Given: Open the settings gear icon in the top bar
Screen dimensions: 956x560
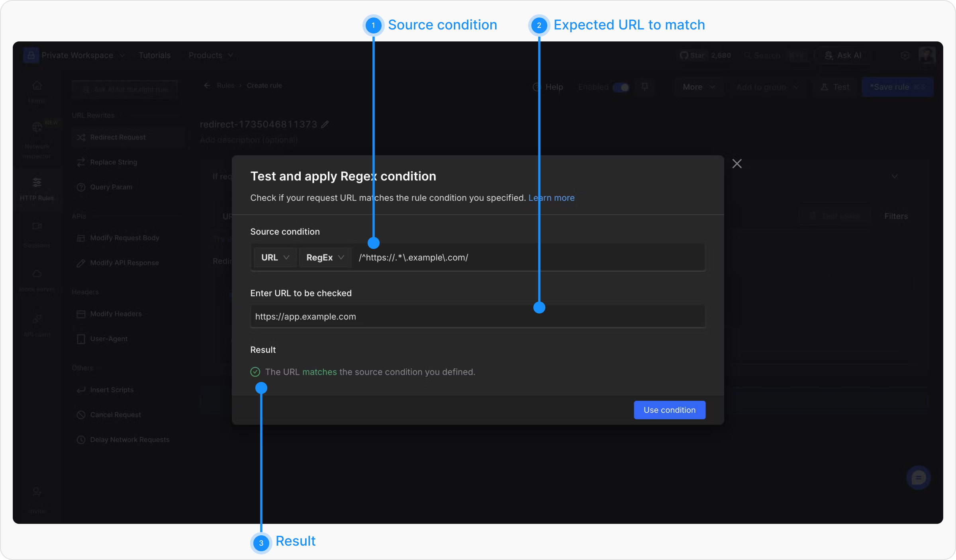Looking at the screenshot, I should click(x=905, y=55).
